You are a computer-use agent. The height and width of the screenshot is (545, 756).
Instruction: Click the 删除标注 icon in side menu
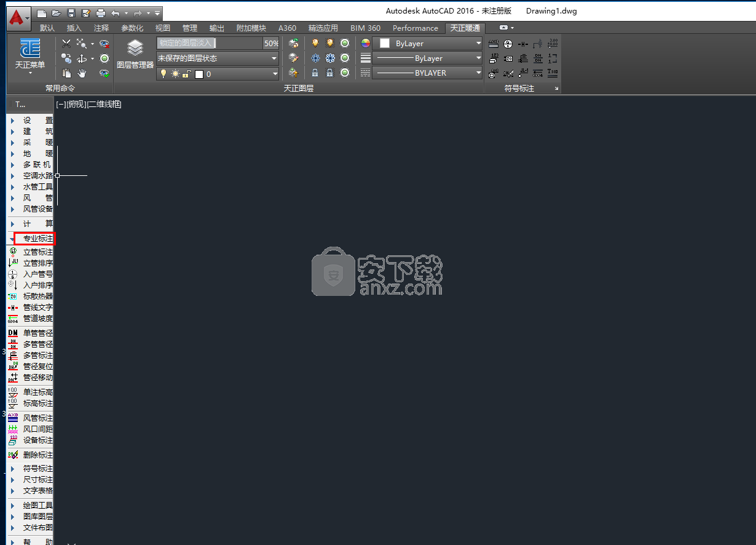[x=13, y=455]
